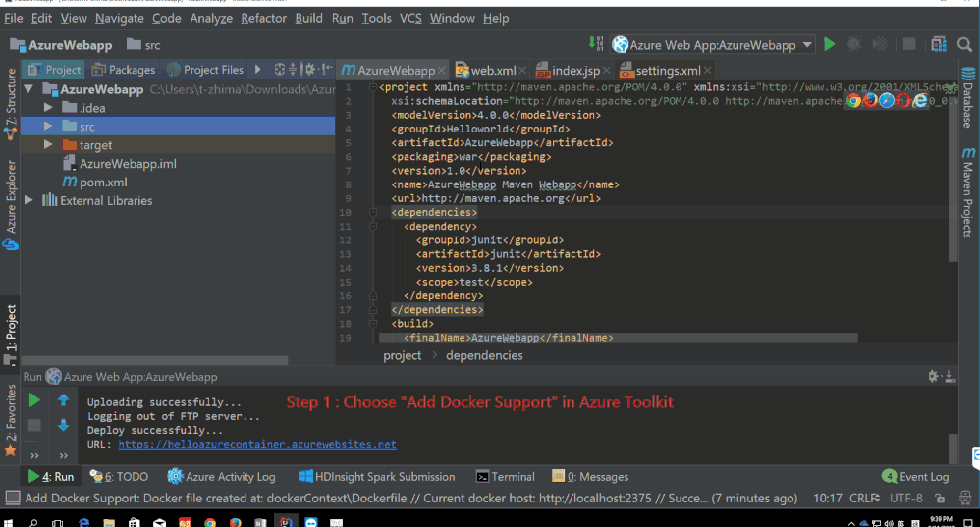This screenshot has width=980, height=527.
Task: Open the Database tool window strip
Action: click(x=968, y=97)
